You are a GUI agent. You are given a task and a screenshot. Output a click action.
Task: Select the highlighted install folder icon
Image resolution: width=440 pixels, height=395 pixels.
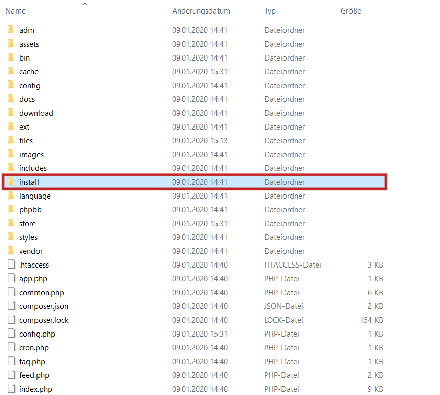(11, 182)
